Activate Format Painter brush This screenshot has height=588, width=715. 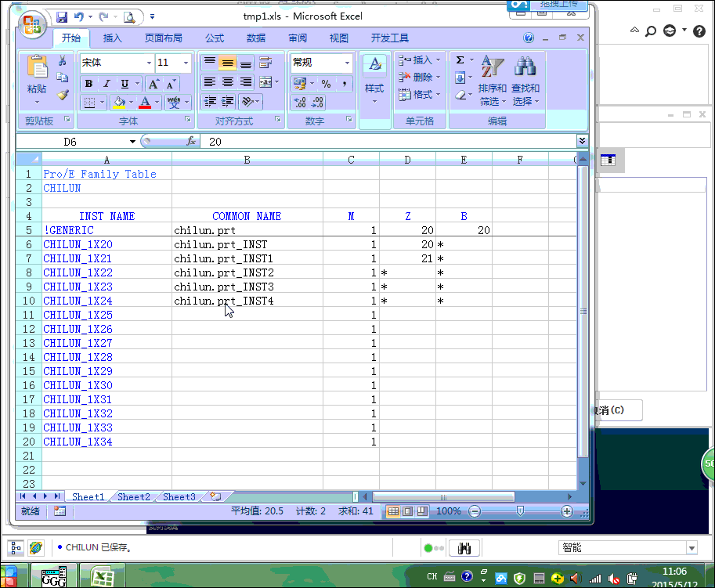pos(63,95)
